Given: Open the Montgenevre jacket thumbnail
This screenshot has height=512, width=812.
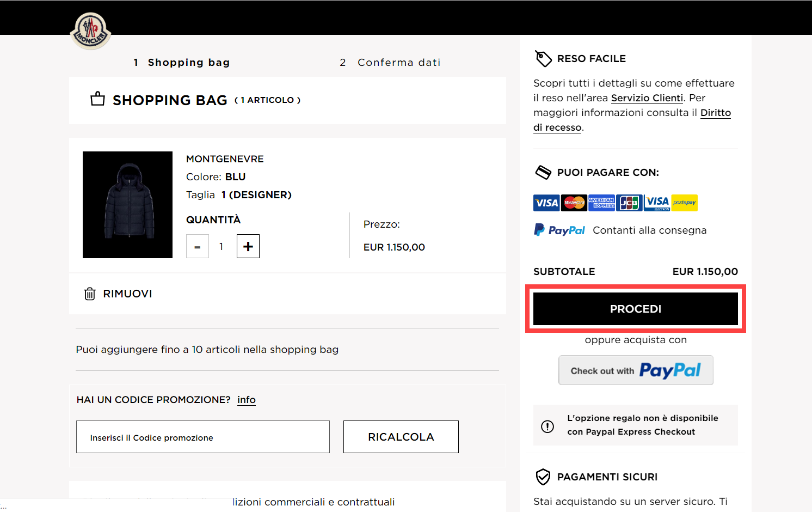Looking at the screenshot, I should (127, 205).
